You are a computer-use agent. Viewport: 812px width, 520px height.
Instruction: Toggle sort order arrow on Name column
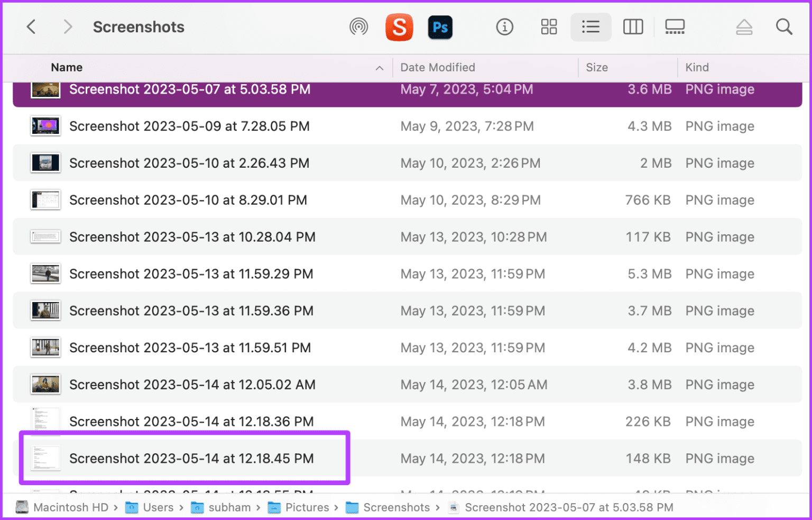tap(379, 68)
